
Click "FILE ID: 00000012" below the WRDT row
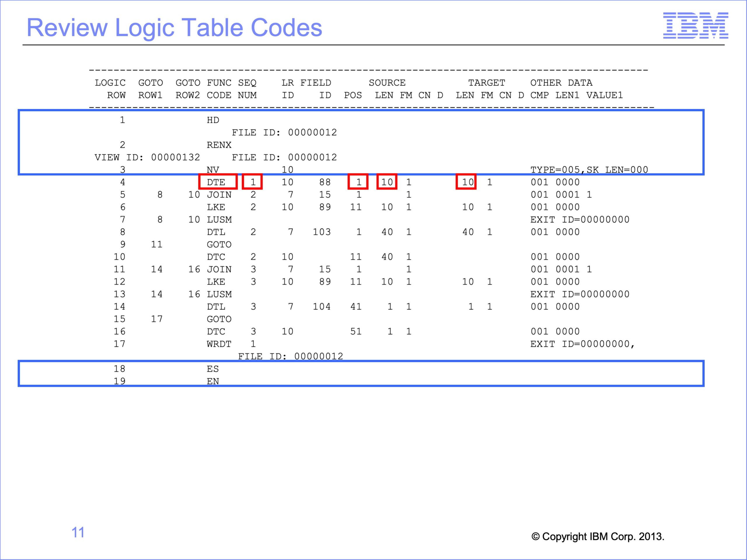290,356
